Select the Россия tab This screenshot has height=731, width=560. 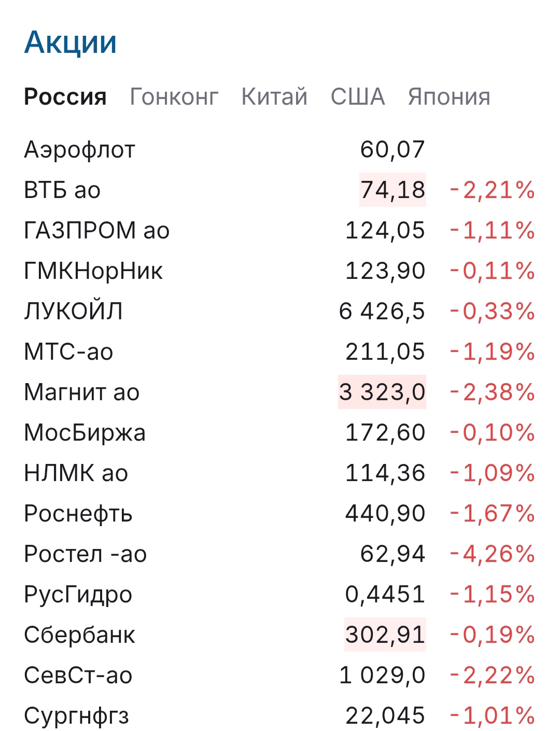[65, 97]
